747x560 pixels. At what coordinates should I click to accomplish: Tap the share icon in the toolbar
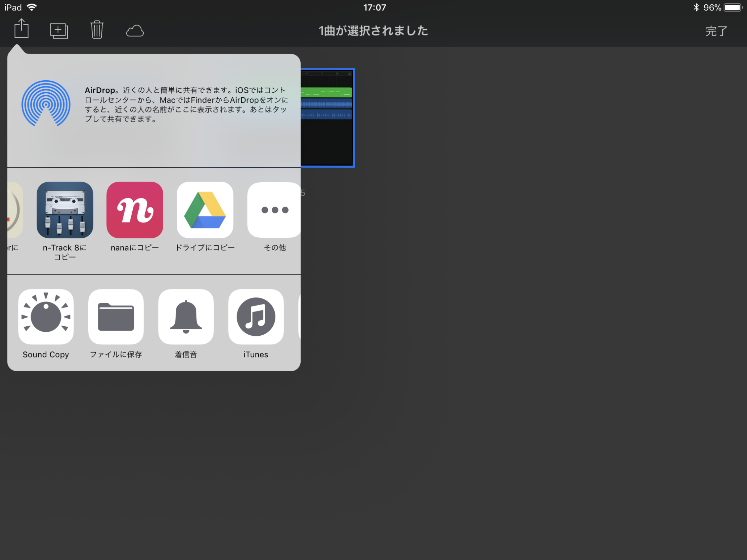21,29
